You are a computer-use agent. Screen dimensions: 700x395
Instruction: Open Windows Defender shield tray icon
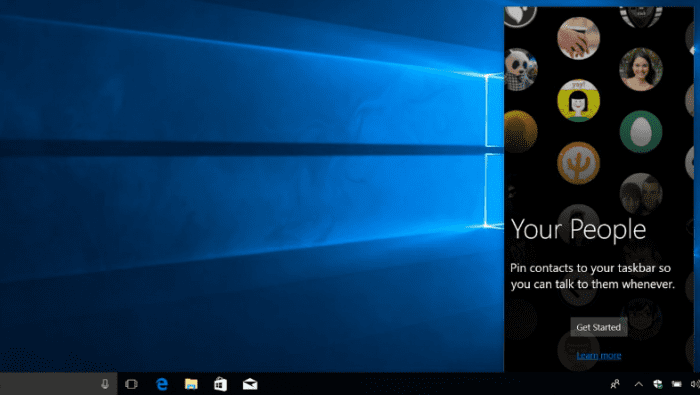pos(658,384)
